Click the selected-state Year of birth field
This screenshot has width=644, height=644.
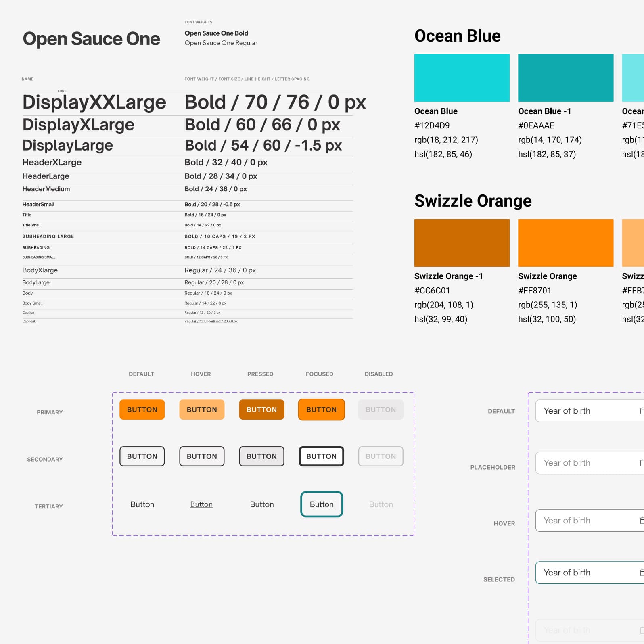tap(590, 573)
